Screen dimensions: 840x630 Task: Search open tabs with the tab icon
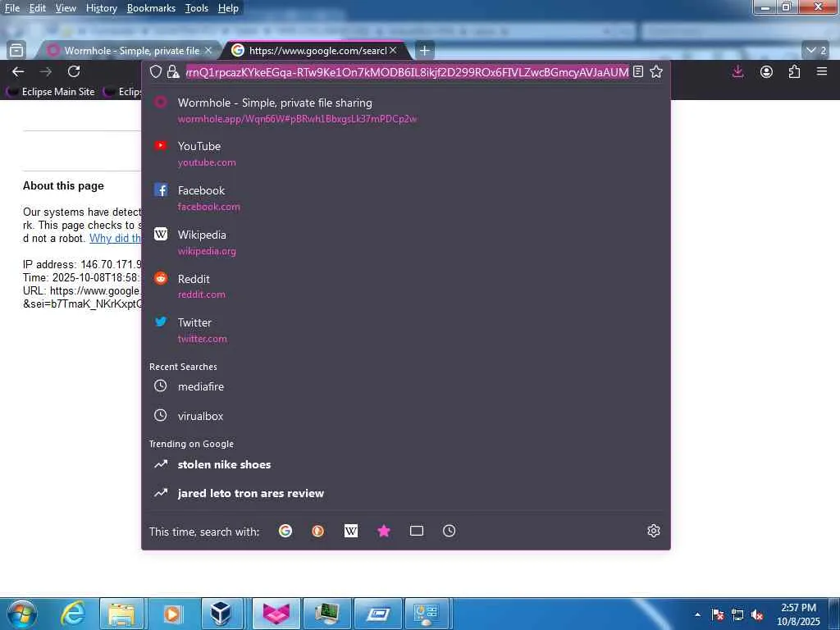click(417, 531)
